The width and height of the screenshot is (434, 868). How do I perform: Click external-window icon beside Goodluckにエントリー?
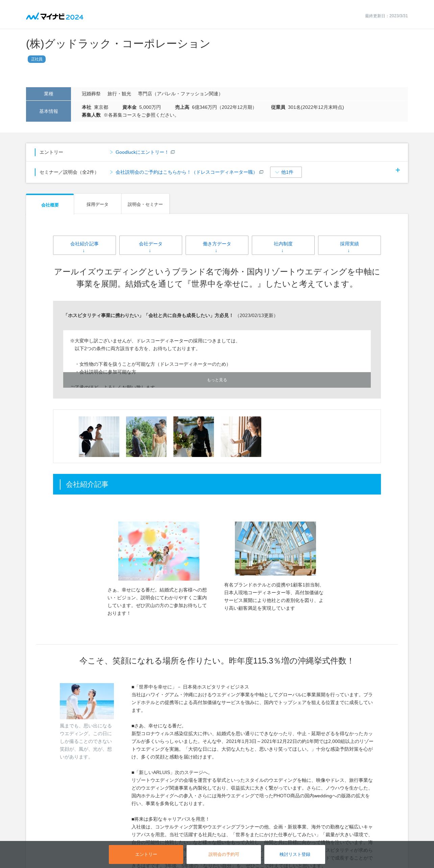pyautogui.click(x=173, y=152)
